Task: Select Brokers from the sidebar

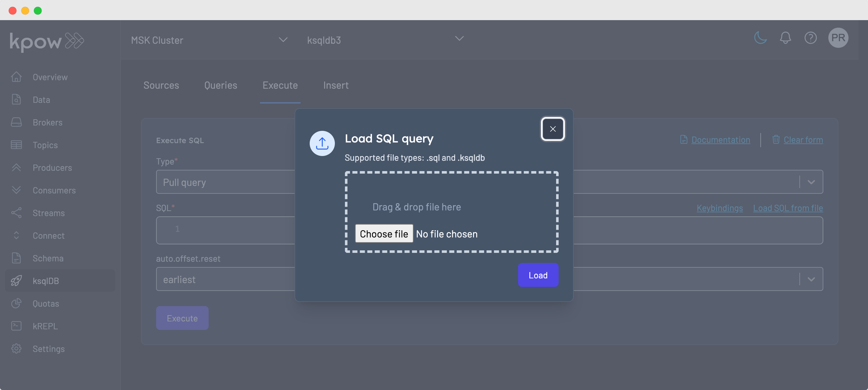Action: pos(47,122)
